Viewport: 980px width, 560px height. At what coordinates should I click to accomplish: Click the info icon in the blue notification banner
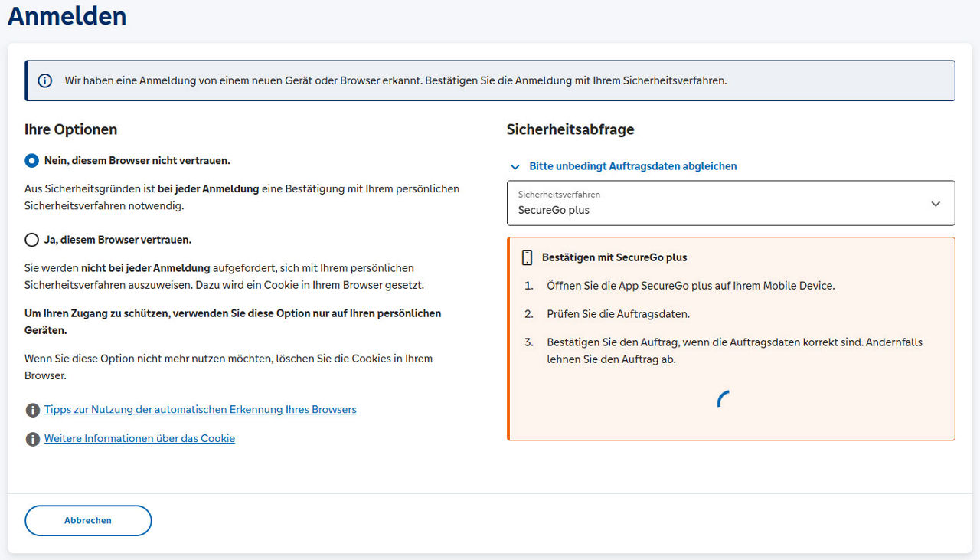coord(44,80)
